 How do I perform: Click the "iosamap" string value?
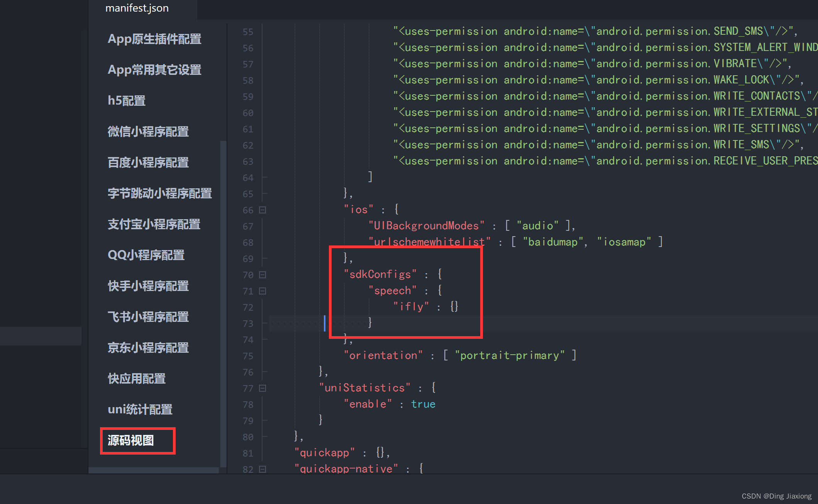(x=624, y=242)
